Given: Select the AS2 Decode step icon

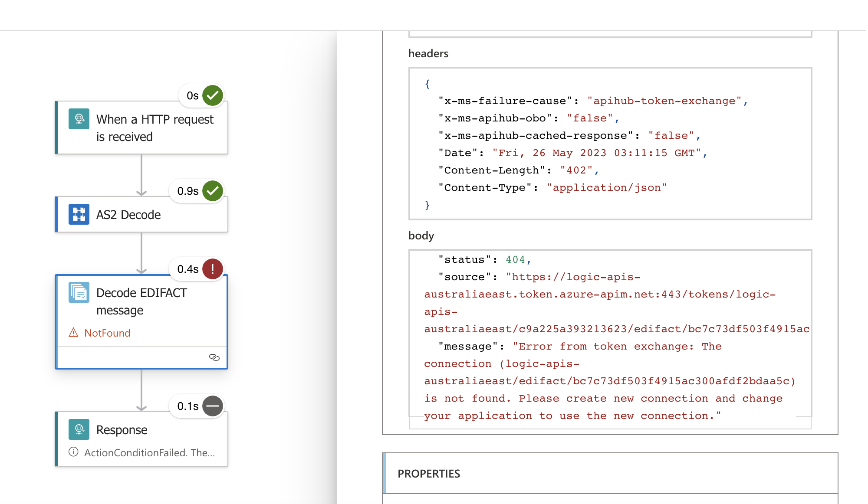Looking at the screenshot, I should click(79, 214).
